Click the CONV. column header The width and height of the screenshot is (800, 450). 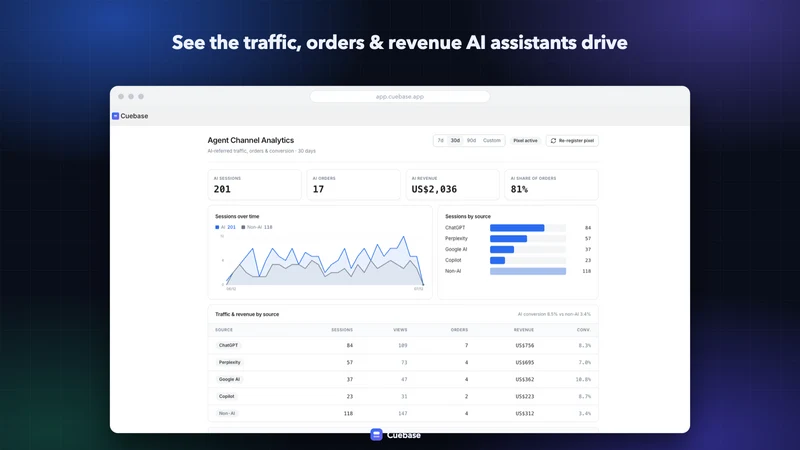tap(584, 330)
